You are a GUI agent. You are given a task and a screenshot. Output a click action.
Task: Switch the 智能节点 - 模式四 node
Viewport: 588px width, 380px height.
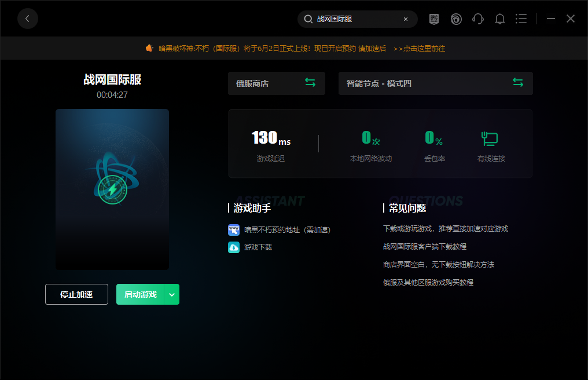tap(517, 83)
